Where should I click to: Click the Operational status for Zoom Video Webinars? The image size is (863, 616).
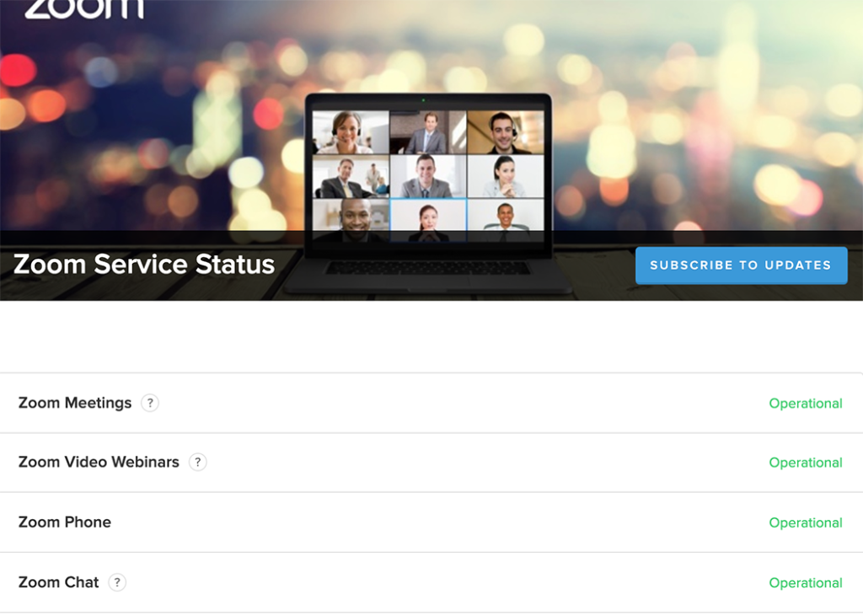click(805, 463)
